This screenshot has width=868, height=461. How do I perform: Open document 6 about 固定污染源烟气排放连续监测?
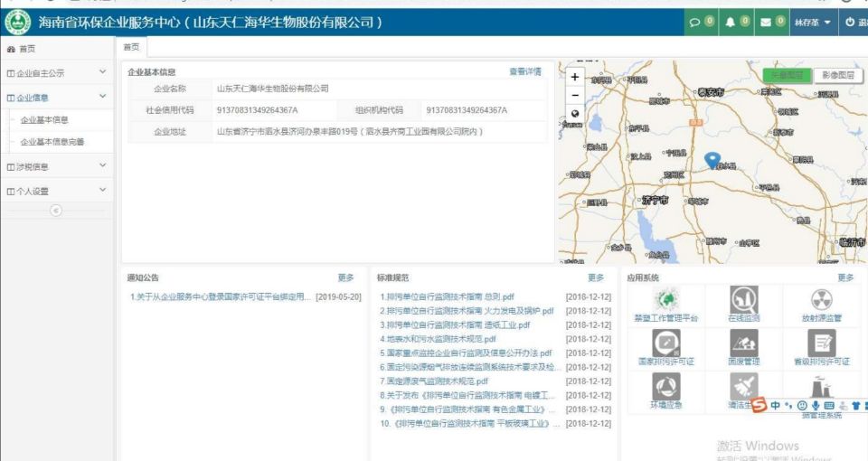470,367
